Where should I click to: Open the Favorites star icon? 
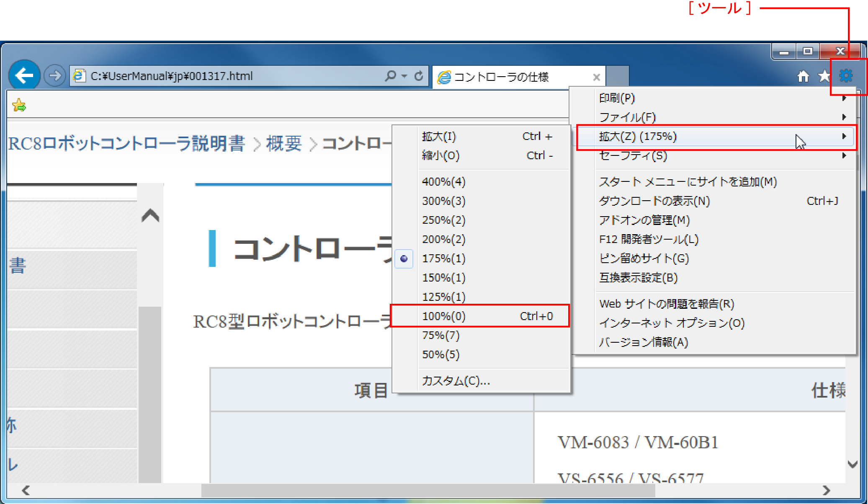(x=824, y=76)
